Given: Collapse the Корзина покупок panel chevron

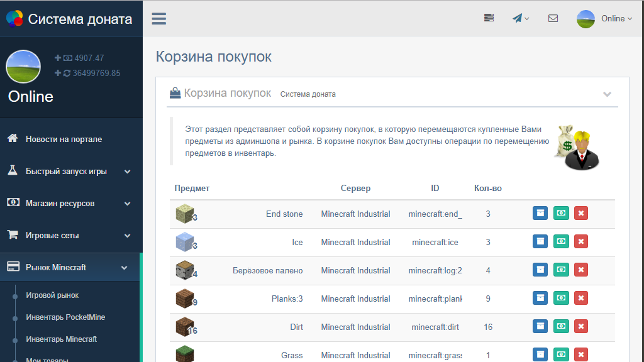Looking at the screenshot, I should [x=607, y=94].
